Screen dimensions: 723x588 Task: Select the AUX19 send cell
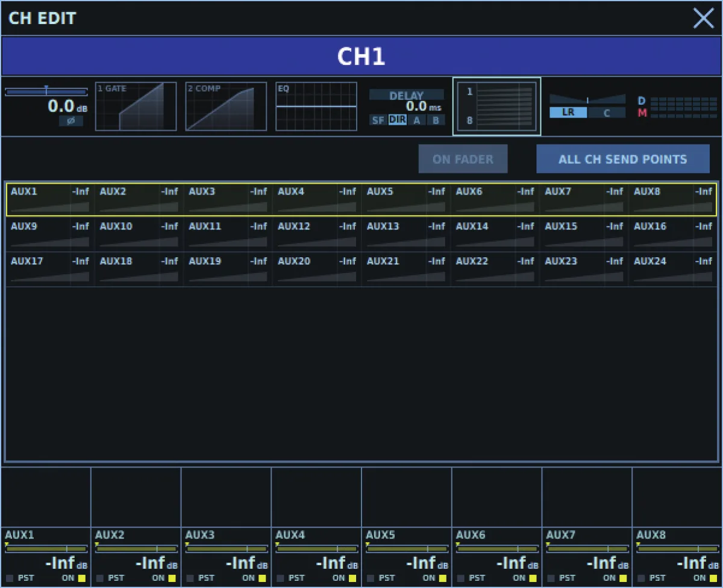228,269
